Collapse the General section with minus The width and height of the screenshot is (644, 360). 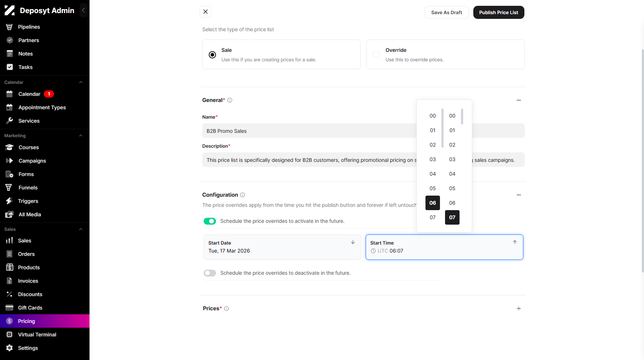pyautogui.click(x=519, y=100)
